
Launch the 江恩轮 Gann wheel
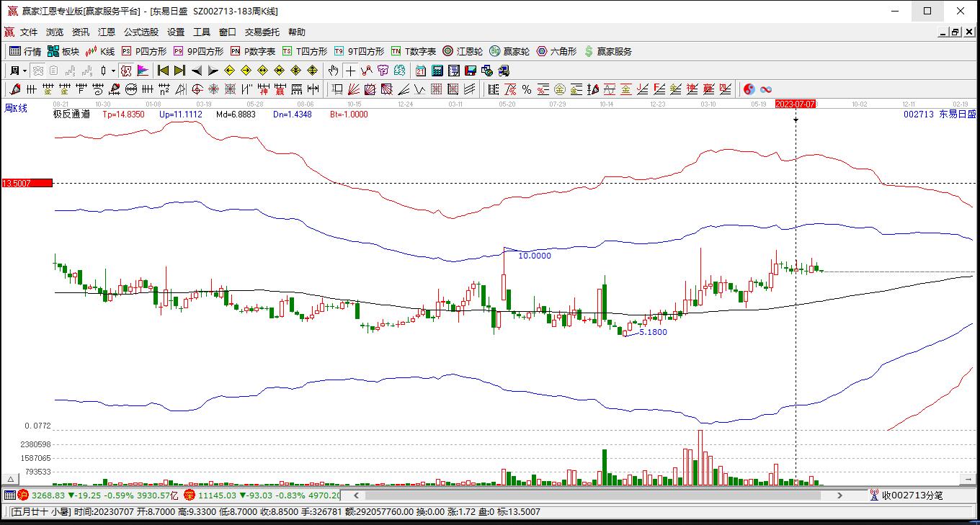463,51
